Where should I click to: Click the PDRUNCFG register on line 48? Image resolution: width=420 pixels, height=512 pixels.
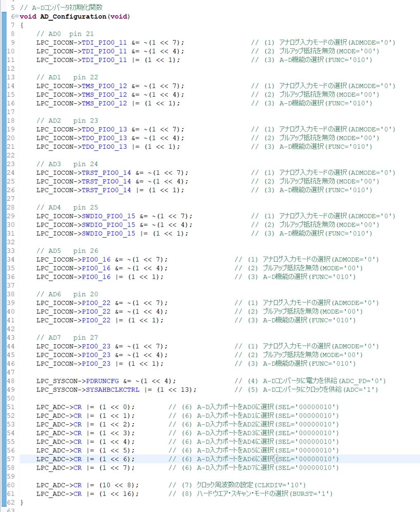[x=102, y=381]
